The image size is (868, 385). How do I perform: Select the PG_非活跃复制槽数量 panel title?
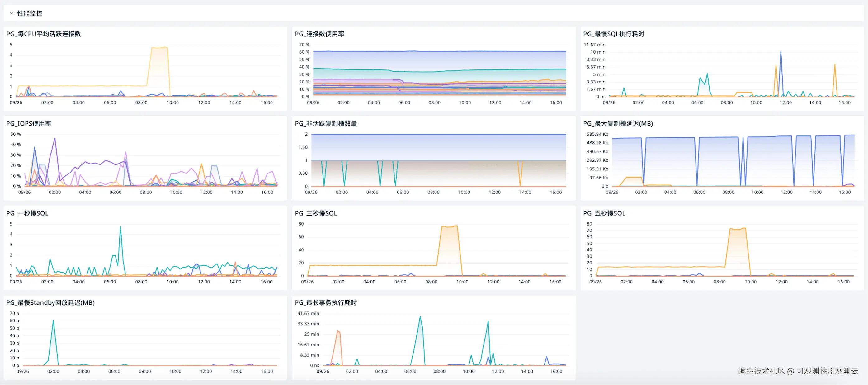[x=326, y=123]
